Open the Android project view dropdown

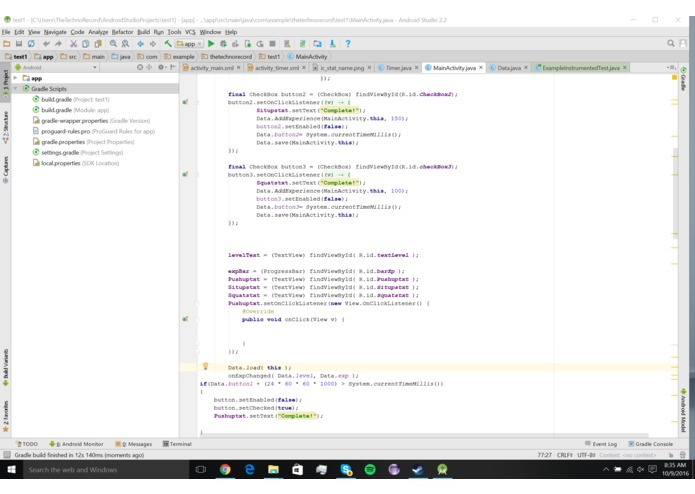55,67
